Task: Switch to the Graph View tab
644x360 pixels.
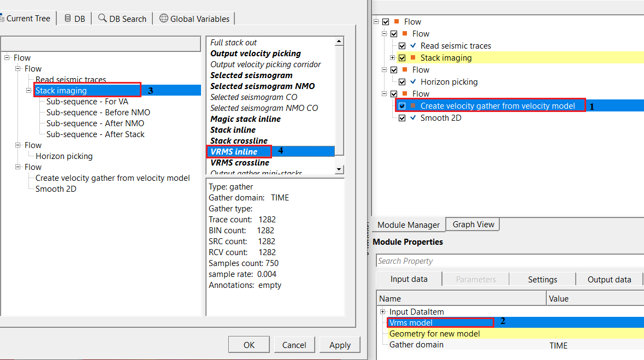Action: (473, 225)
